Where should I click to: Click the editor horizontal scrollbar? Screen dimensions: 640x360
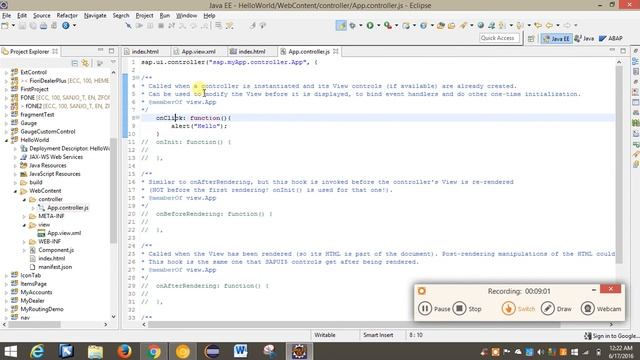[354, 325]
